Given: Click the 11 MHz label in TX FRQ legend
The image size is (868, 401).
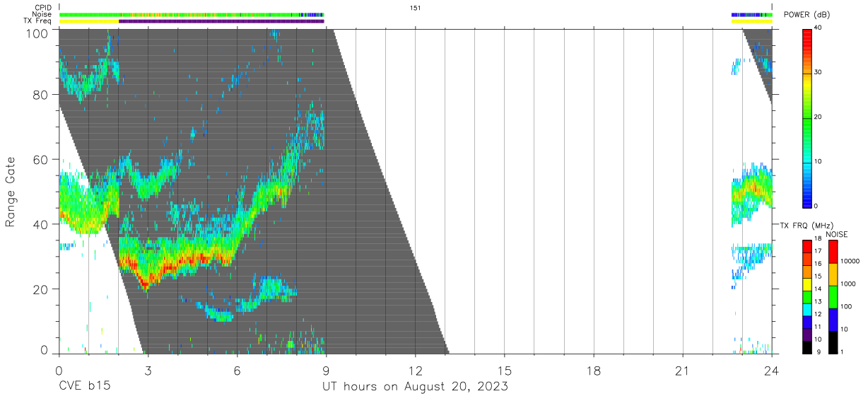Looking at the screenshot, I should pos(819,327).
